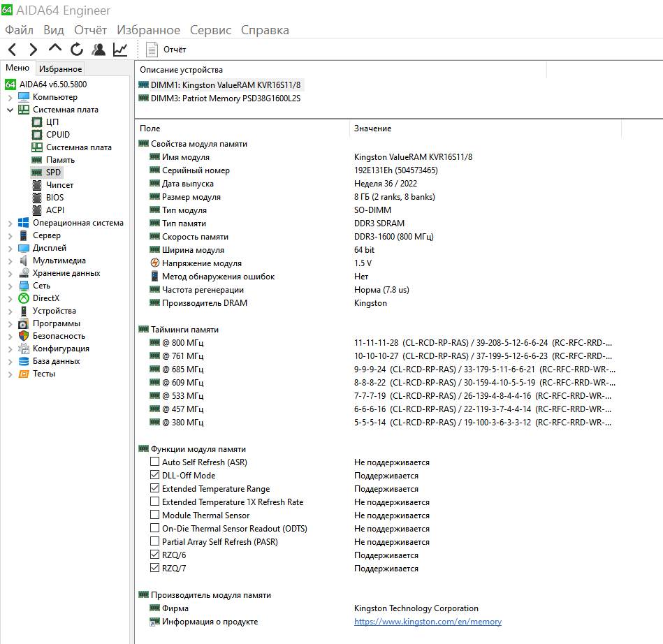
Task: Select the CPUID item icon
Action: click(x=37, y=135)
